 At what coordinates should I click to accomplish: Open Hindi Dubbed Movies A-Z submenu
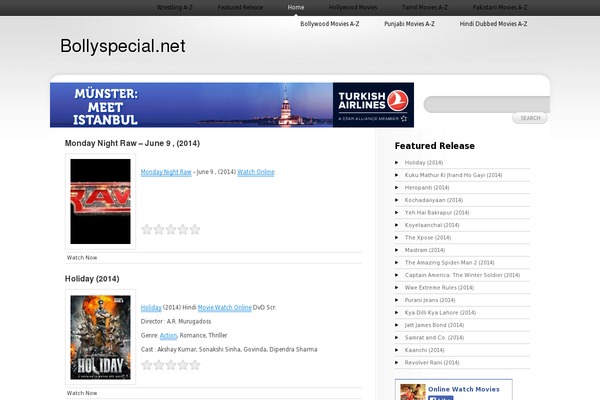(x=493, y=24)
